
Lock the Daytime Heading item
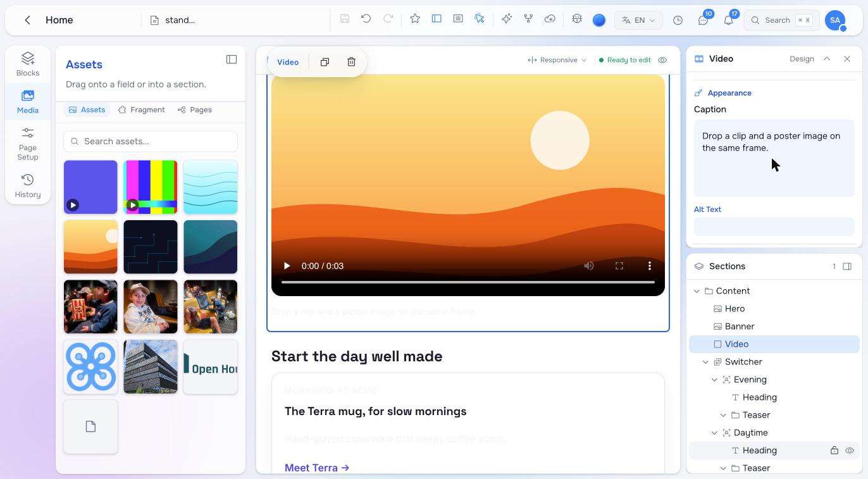(x=834, y=451)
